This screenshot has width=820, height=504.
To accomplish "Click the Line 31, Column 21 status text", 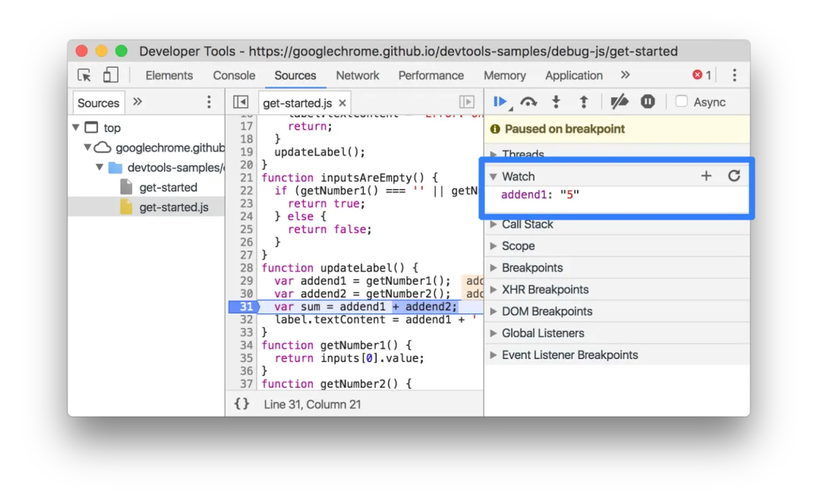I will point(312,404).
